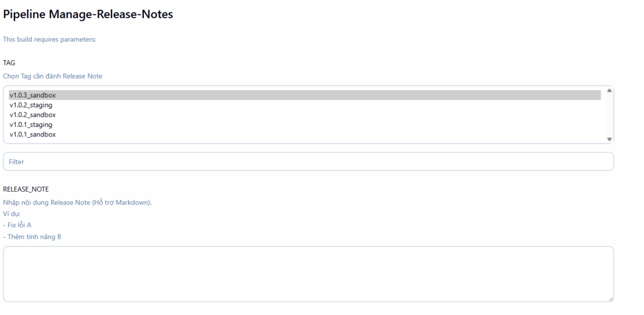Screen dimensions: 644x315
Task: Focus the Filter input field
Action: (308, 162)
